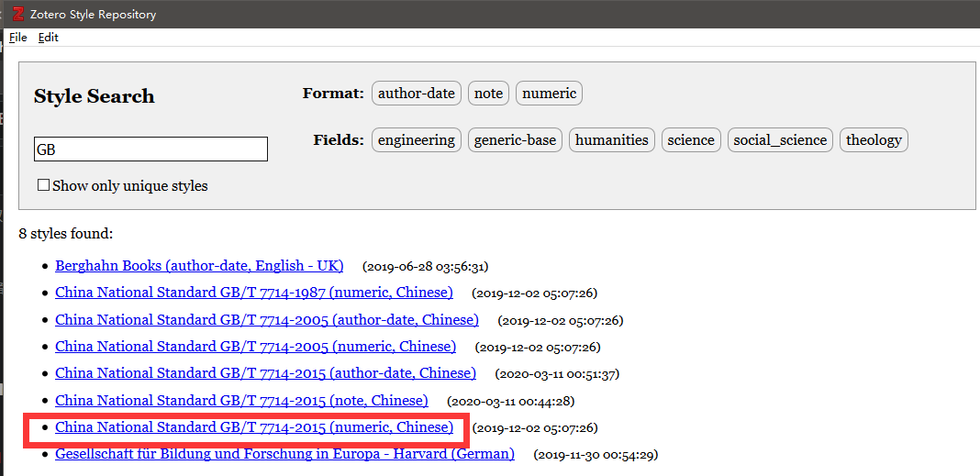The height and width of the screenshot is (476, 980).
Task: Open GB/T 7714-1987 numeric Chinese style
Action: [254, 293]
